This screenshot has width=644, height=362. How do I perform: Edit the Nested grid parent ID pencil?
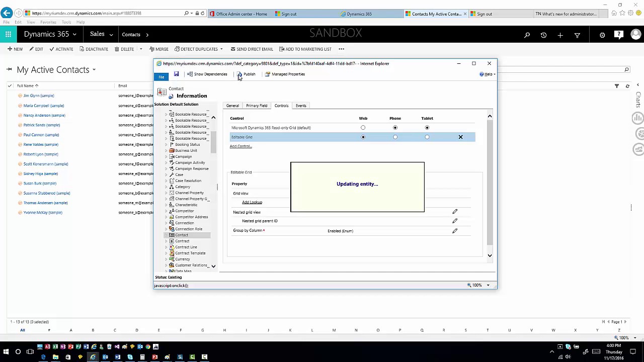click(455, 221)
